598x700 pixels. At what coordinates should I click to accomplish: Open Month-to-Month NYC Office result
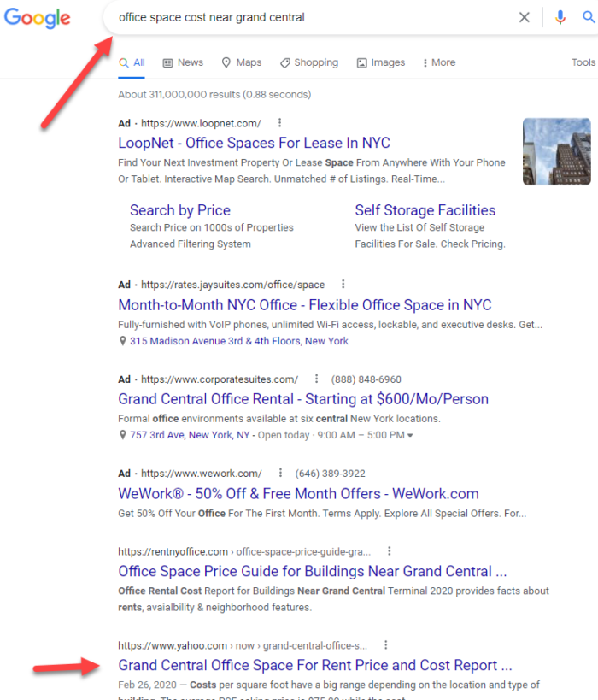[x=305, y=305]
